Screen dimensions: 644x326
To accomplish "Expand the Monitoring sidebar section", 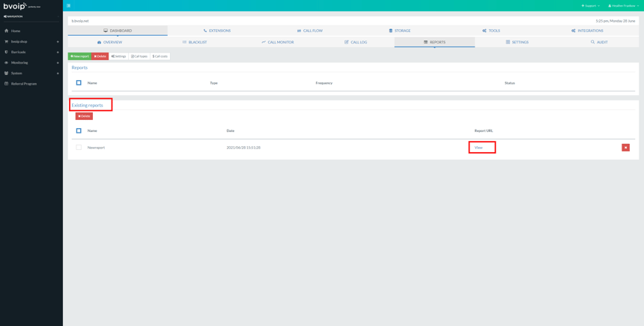I will [19, 63].
